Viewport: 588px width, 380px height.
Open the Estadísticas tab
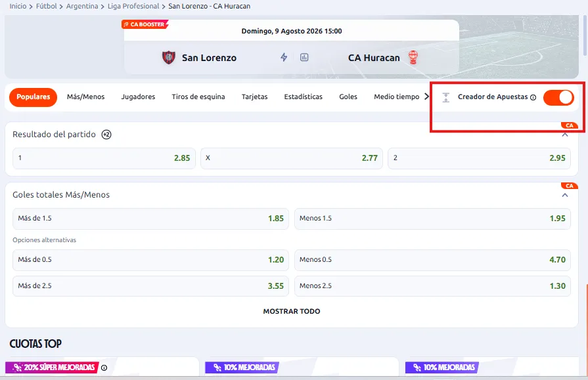[x=304, y=96]
